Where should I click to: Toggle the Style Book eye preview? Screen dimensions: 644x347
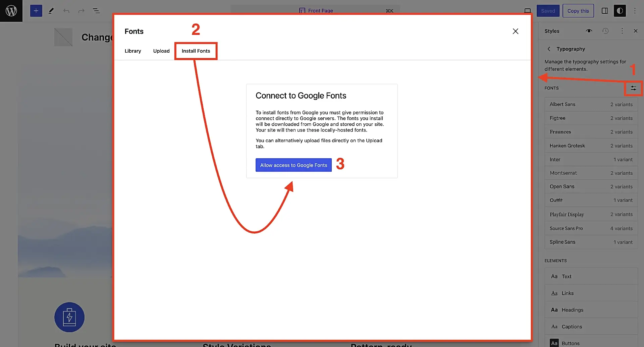pyautogui.click(x=589, y=31)
